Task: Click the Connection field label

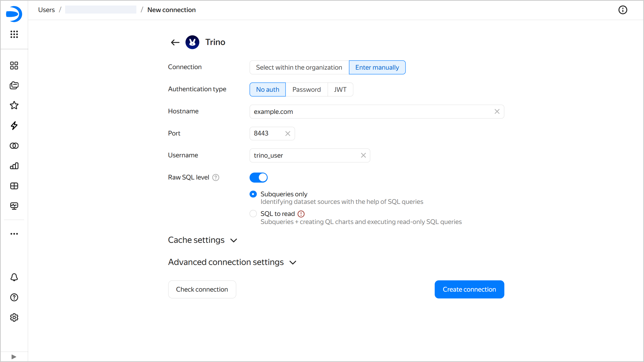Action: (185, 67)
